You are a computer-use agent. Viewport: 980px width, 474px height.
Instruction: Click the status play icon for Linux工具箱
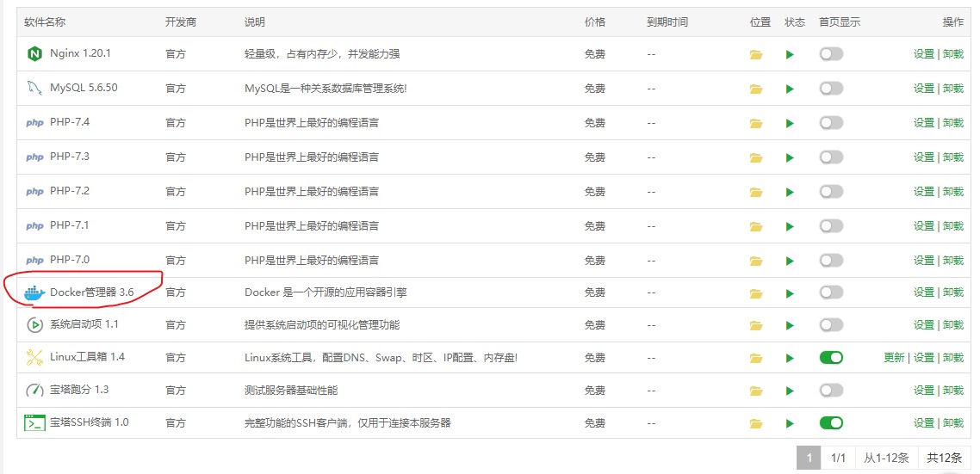[x=790, y=358]
